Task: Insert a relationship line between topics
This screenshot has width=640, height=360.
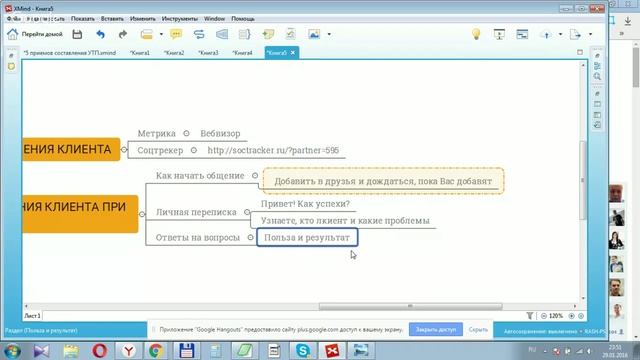Action: click(x=199, y=34)
